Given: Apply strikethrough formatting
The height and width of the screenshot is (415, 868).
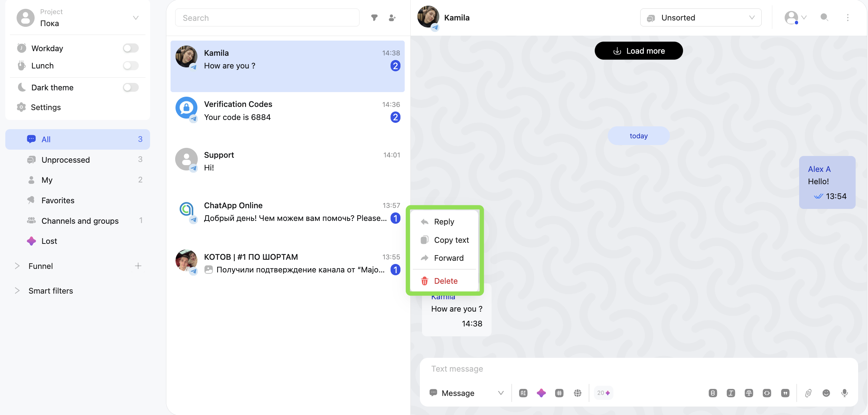Looking at the screenshot, I should tap(749, 393).
